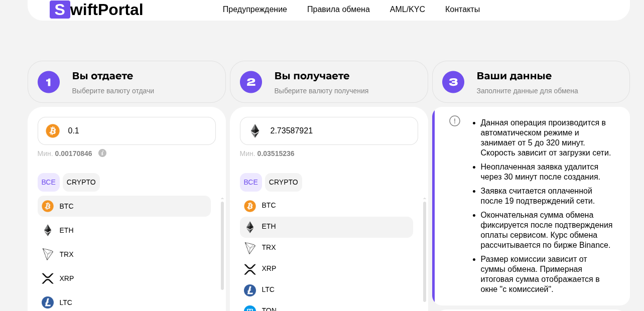Screen dimensions: 644x311
Task: Click the give amount field showing 0.1
Action: click(x=136, y=131)
